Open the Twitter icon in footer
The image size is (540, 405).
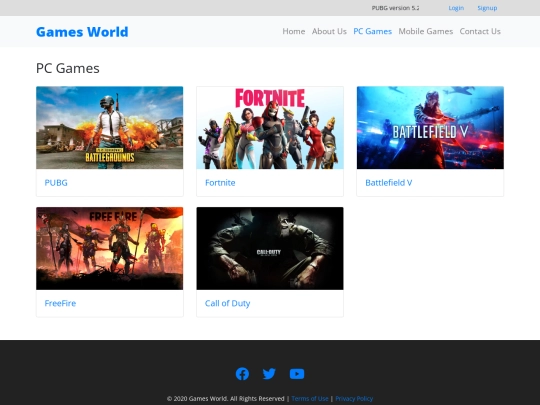tap(269, 374)
